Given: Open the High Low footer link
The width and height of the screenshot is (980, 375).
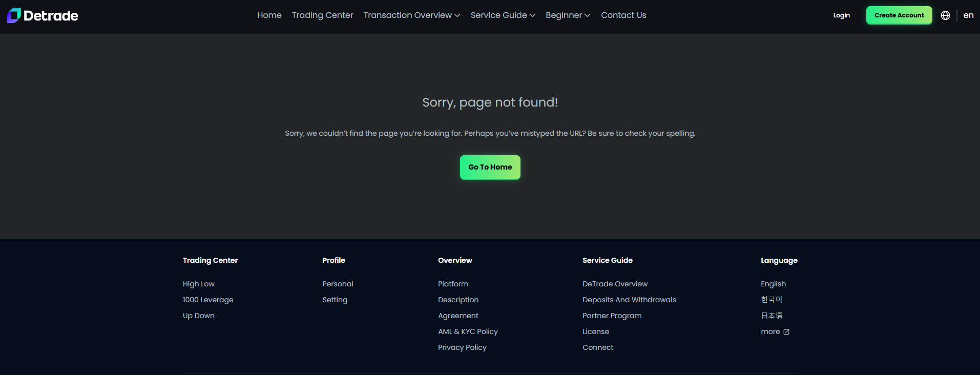Looking at the screenshot, I should [x=198, y=284].
